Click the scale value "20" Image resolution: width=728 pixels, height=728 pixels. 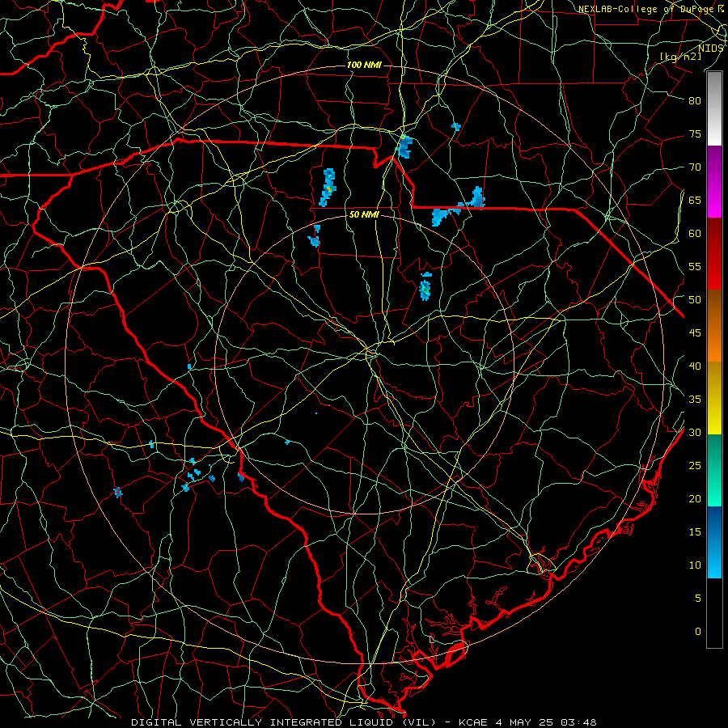[x=695, y=499]
